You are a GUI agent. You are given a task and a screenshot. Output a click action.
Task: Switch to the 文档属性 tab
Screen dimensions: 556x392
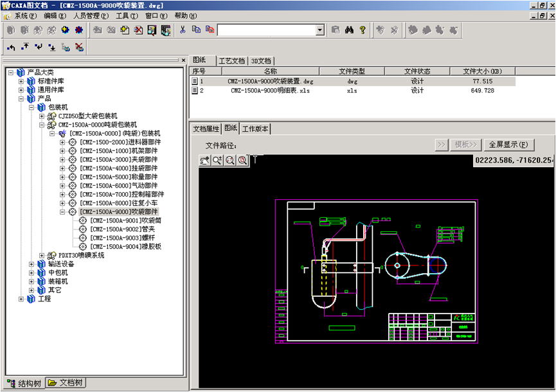[x=206, y=129]
